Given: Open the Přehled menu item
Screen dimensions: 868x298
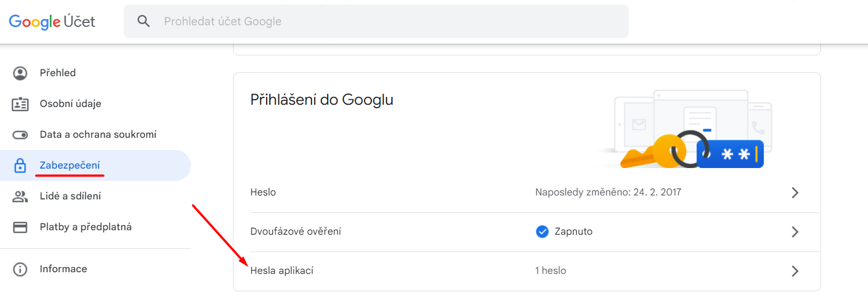Looking at the screenshot, I should (x=58, y=73).
